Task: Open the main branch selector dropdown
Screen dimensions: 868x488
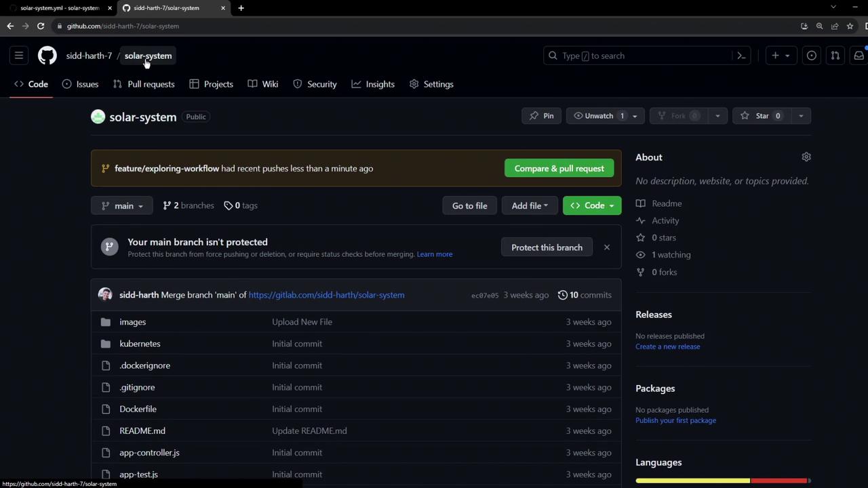Action: pyautogui.click(x=122, y=205)
